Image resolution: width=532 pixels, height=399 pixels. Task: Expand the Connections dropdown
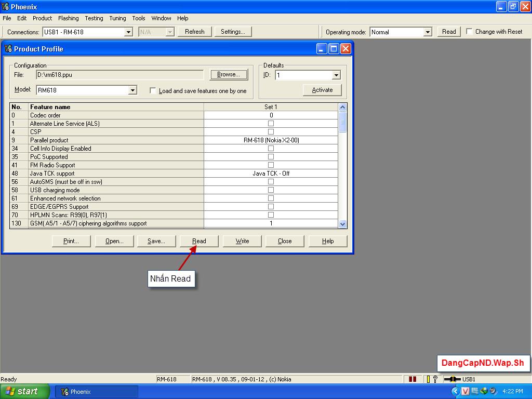pos(128,32)
